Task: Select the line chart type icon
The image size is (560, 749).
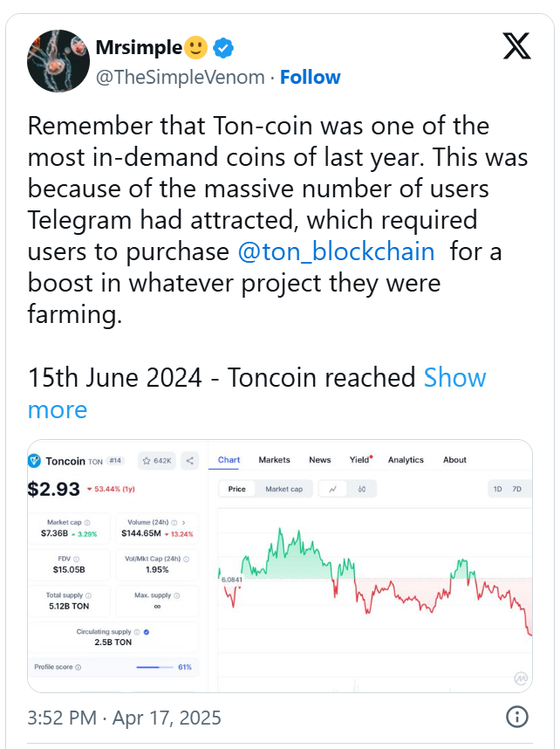Action: coord(332,489)
